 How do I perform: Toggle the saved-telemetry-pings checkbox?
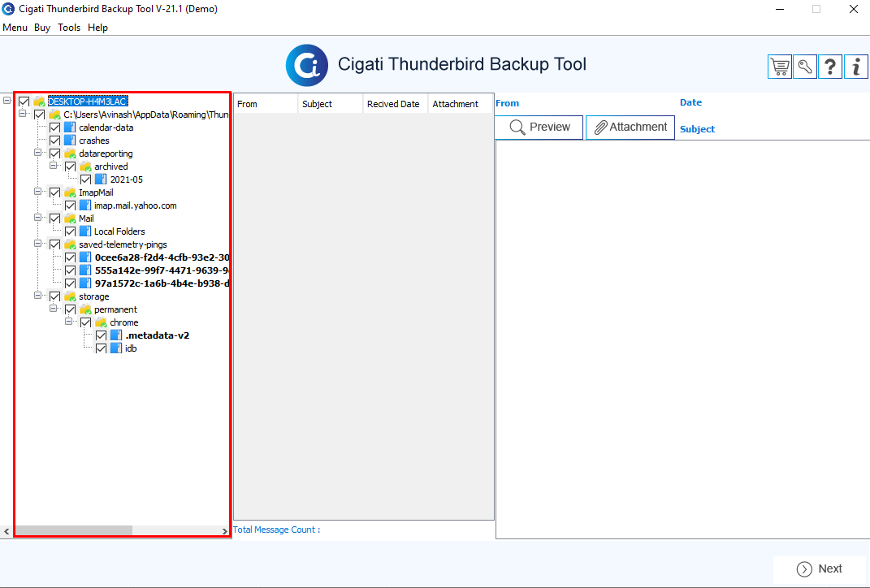click(55, 244)
